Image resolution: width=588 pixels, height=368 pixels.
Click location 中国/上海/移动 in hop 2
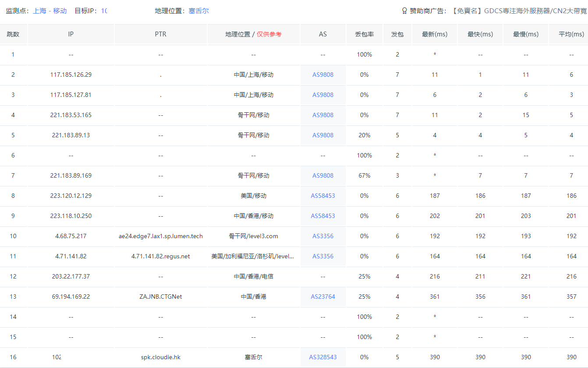click(253, 75)
